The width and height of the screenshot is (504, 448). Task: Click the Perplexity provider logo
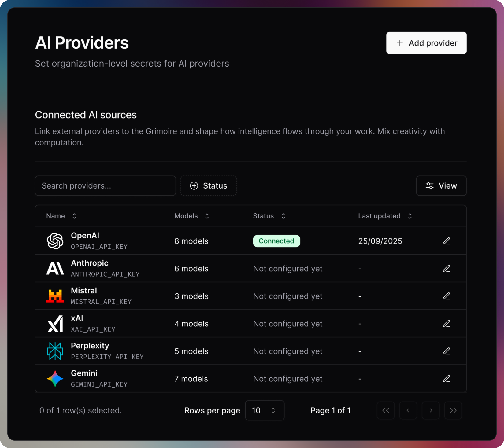55,351
